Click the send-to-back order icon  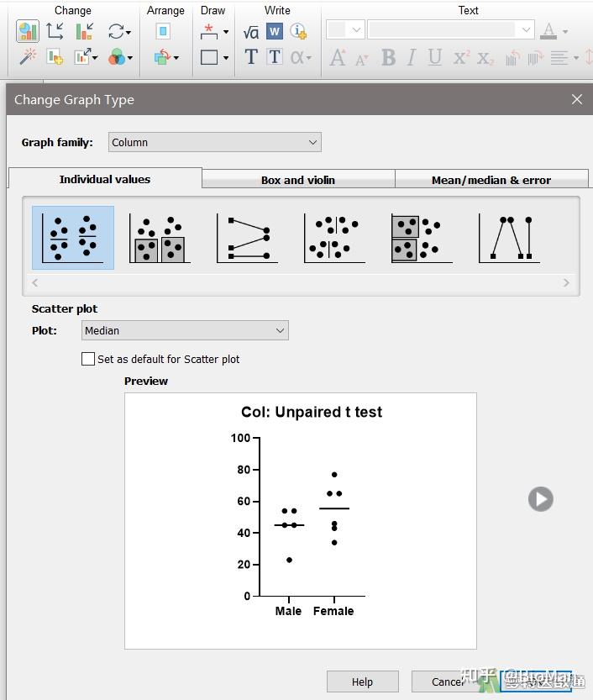click(x=162, y=56)
